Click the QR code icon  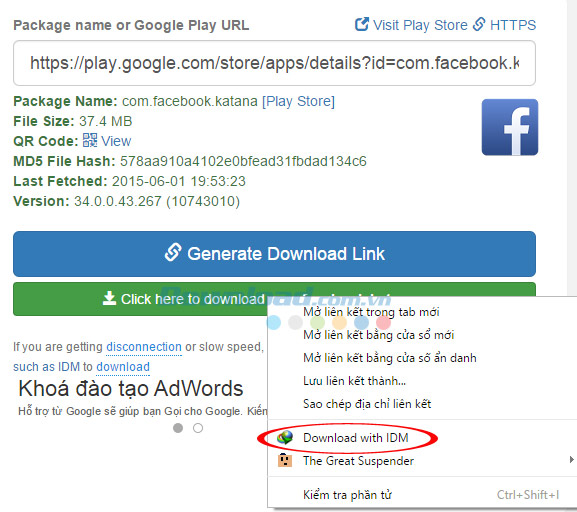[x=90, y=140]
